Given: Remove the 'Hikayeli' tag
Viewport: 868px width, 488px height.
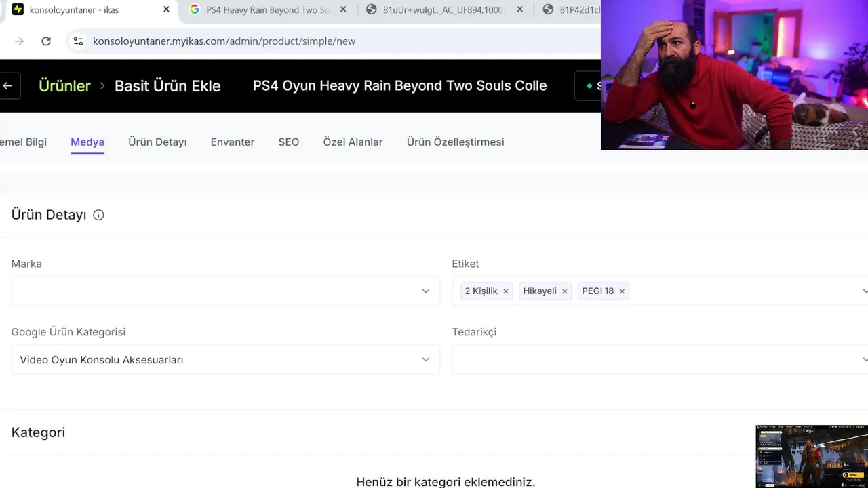Looking at the screenshot, I should tap(564, 291).
